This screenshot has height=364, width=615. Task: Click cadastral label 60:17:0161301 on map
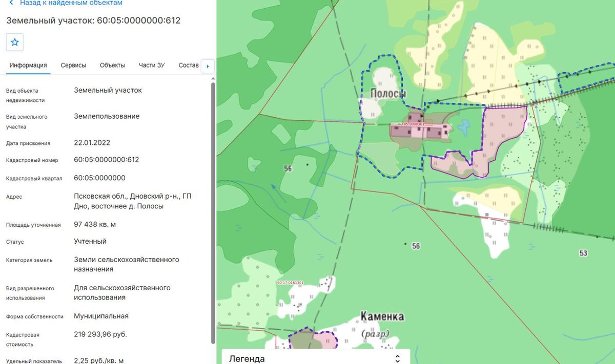coord(290,283)
